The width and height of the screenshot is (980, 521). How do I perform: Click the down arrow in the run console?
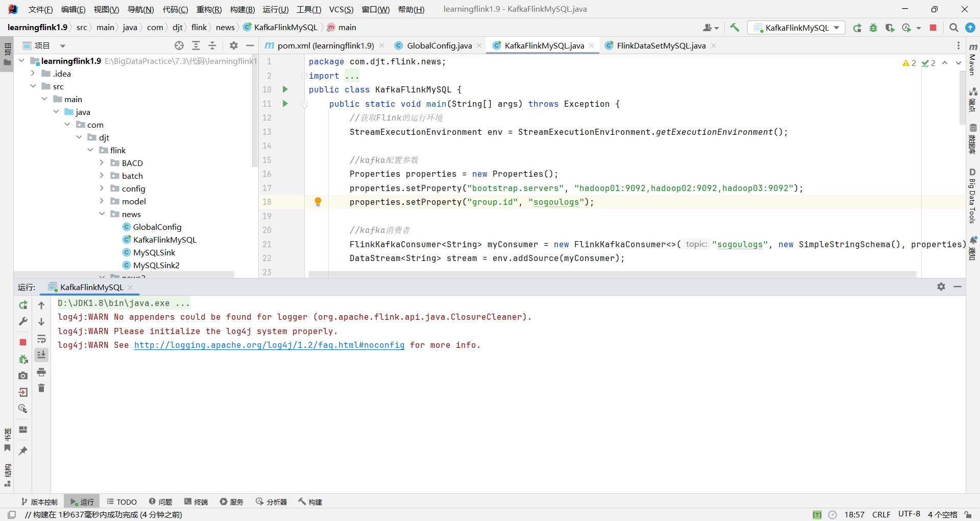pos(41,322)
